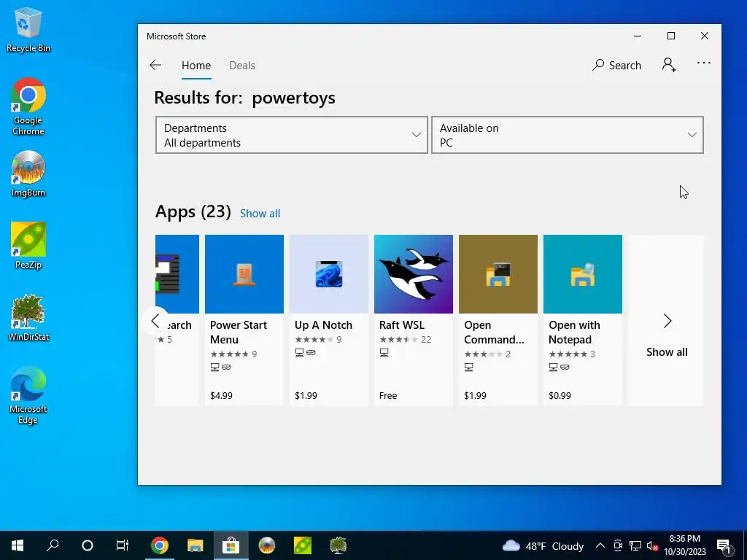
Task: Select the Show all tile with right chevron
Action: [667, 321]
